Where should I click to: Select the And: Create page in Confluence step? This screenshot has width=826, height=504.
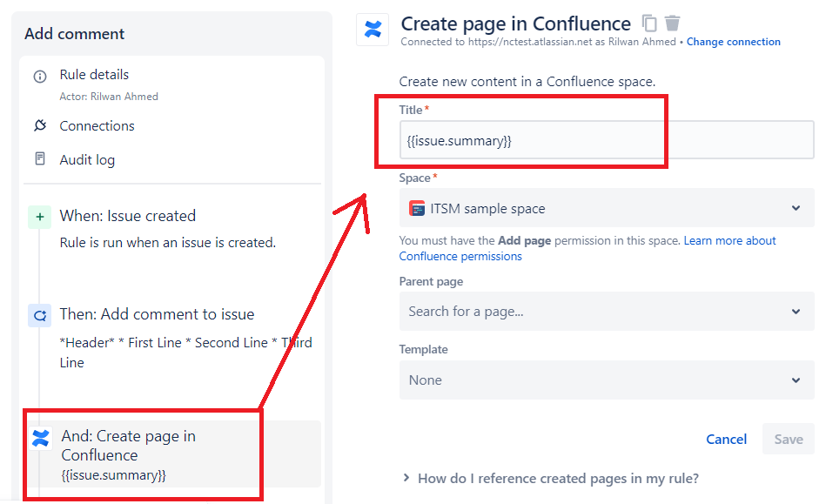(174, 454)
